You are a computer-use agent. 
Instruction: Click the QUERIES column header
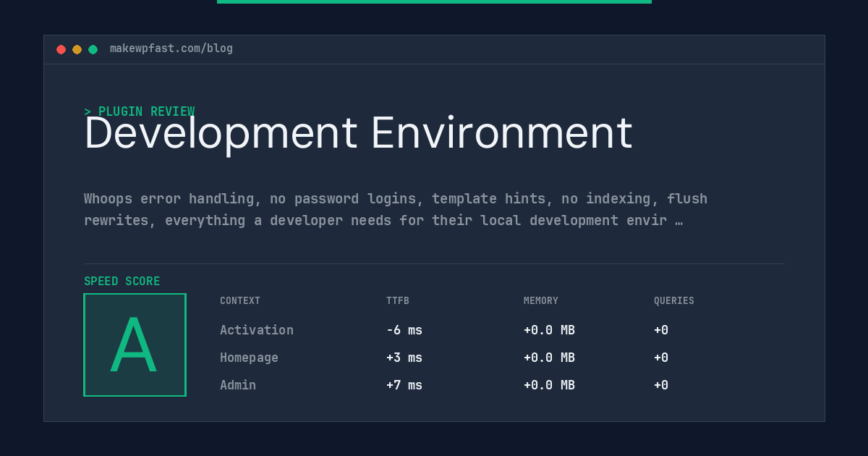[x=674, y=301]
